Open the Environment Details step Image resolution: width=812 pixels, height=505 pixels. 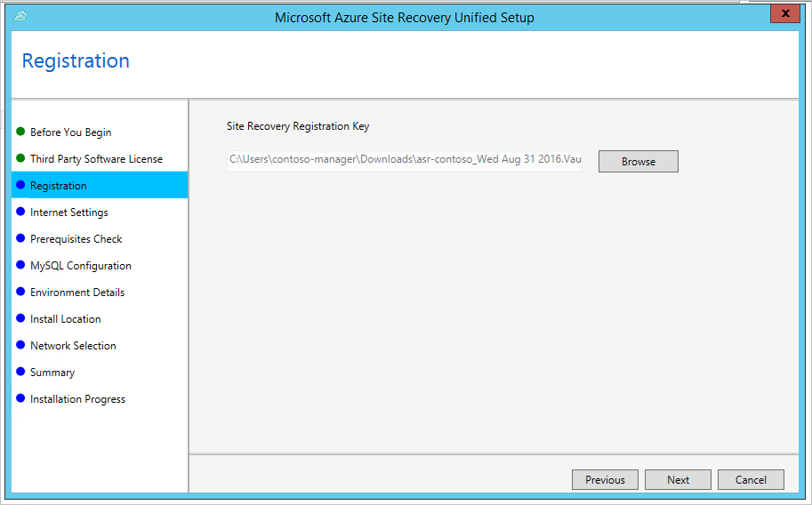point(77,293)
